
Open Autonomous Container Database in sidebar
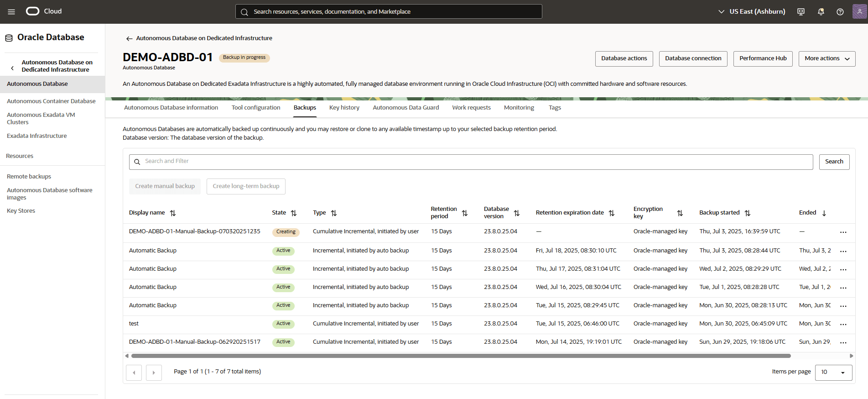(51, 101)
